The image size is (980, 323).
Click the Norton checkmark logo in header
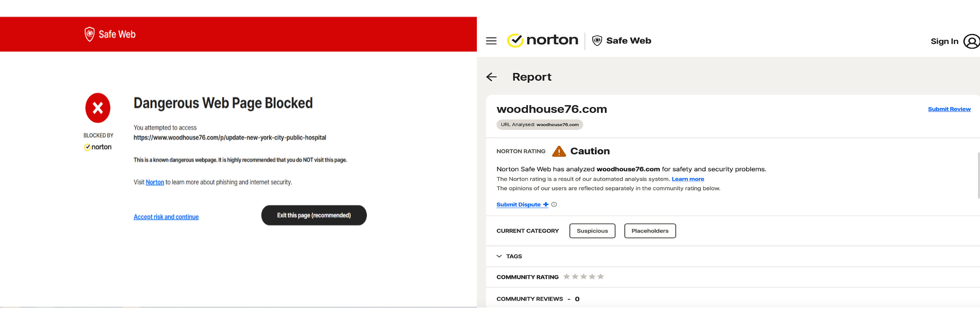click(x=515, y=40)
